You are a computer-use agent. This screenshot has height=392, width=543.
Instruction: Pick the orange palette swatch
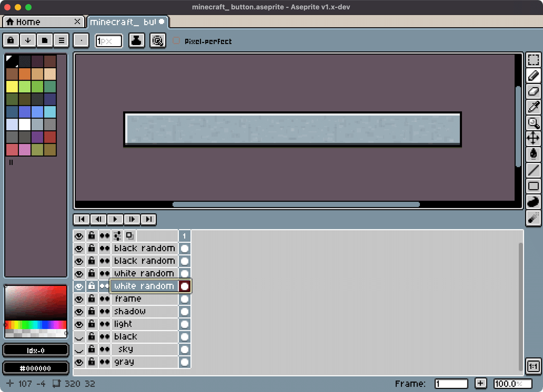coord(25,74)
